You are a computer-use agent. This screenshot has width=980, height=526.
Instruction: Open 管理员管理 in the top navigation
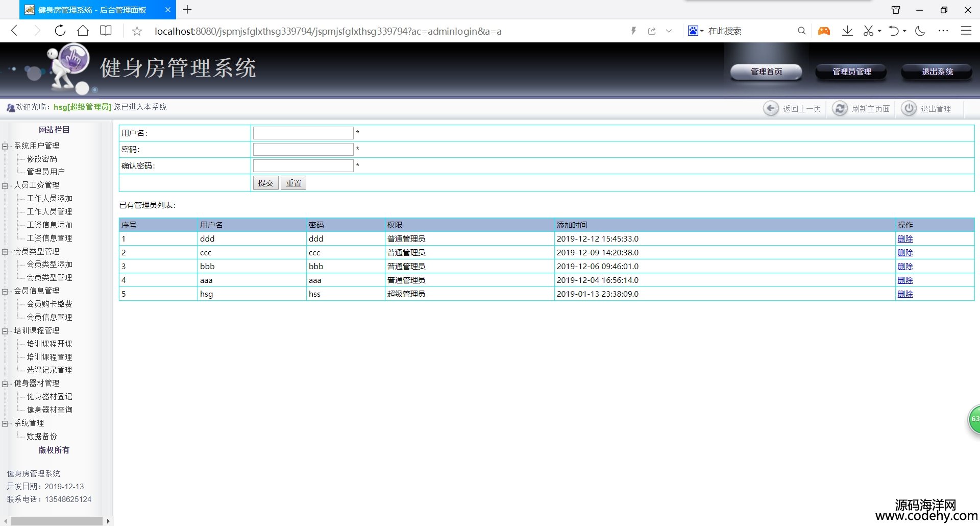(x=851, y=71)
